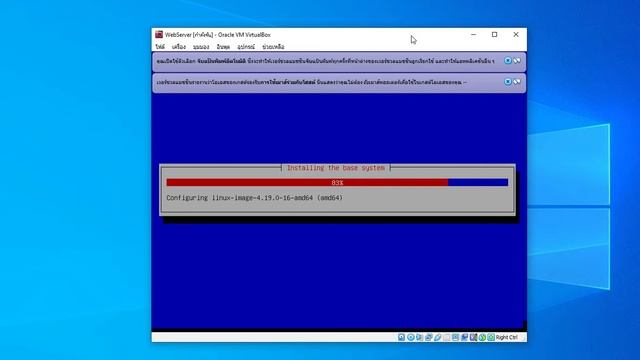
Task: Click the 83% installation progress bar
Action: click(x=337, y=182)
